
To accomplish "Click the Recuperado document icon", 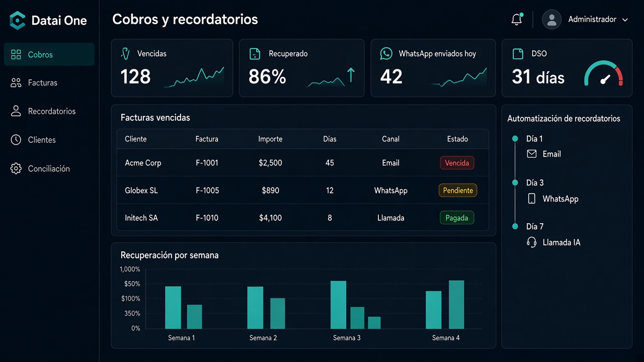I will pyautogui.click(x=255, y=54).
